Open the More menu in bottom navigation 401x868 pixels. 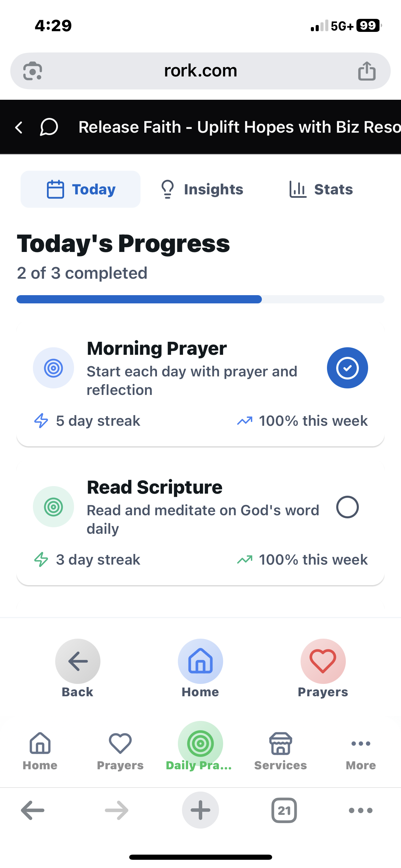click(x=361, y=750)
